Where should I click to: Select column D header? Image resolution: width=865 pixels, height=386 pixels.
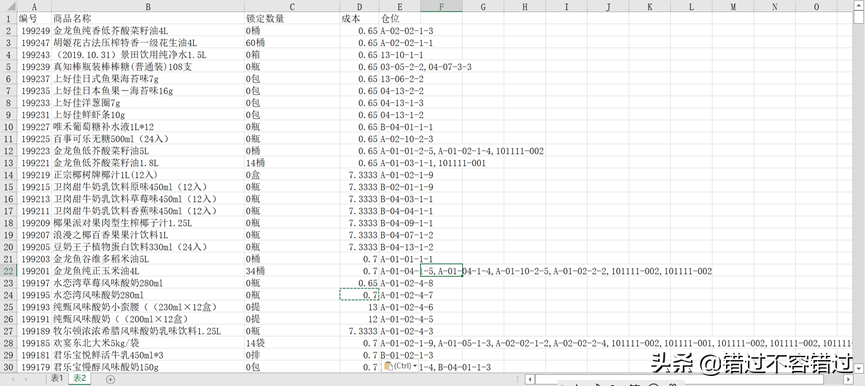(359, 6)
